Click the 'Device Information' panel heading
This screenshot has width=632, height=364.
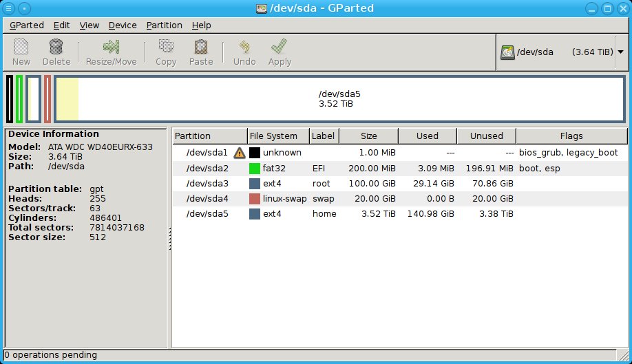[54, 134]
